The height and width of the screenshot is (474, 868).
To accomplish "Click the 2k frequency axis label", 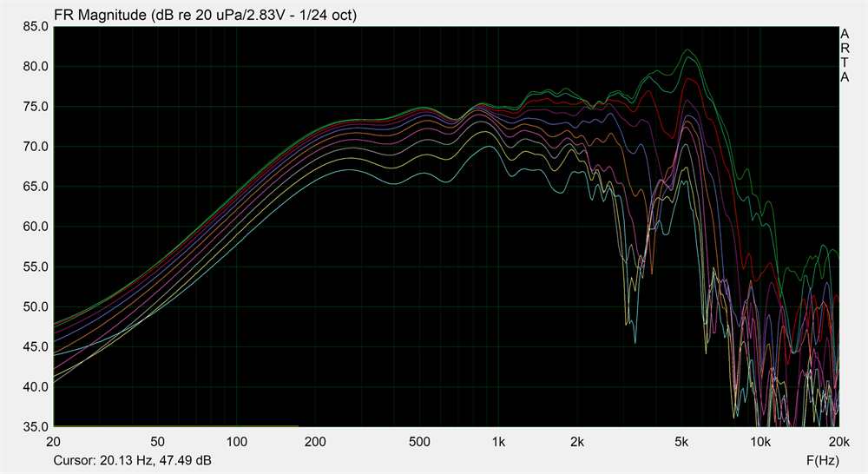I will pos(577,442).
